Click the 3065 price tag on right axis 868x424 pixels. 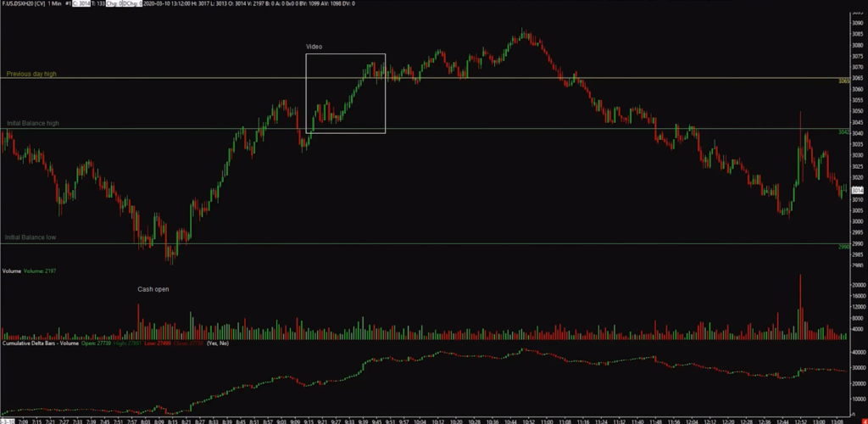click(x=844, y=81)
